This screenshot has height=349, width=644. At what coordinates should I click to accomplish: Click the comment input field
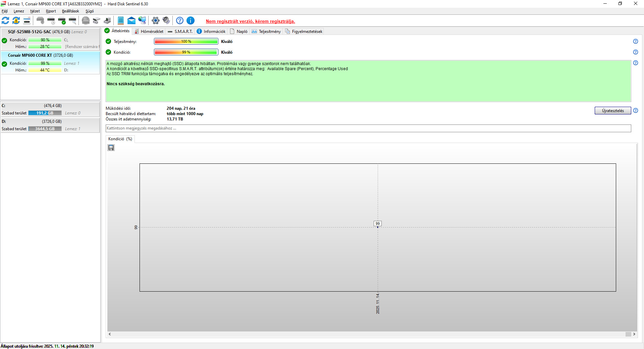368,128
